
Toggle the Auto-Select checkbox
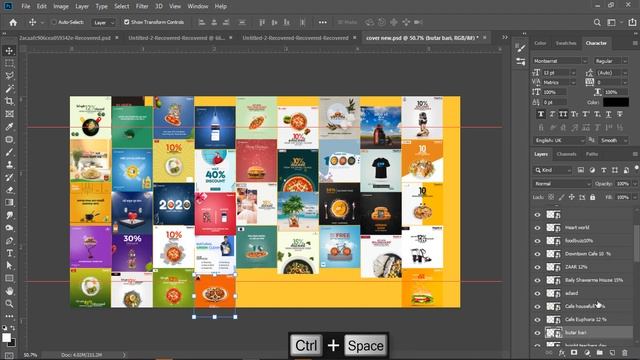point(53,22)
